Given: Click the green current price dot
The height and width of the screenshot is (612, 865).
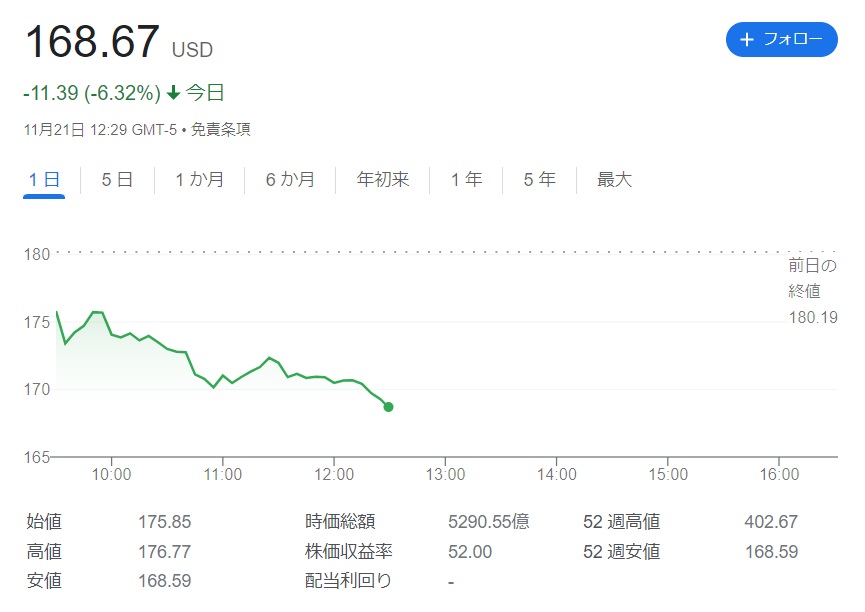Looking at the screenshot, I should coord(388,407).
